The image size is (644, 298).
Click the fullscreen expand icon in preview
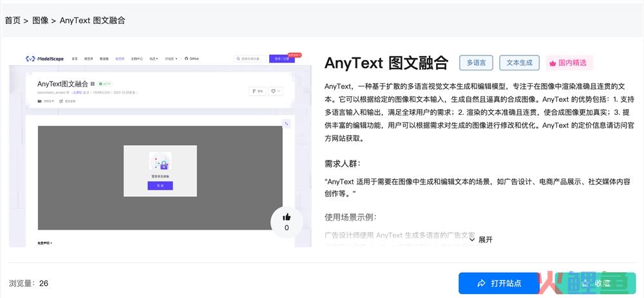287,124
